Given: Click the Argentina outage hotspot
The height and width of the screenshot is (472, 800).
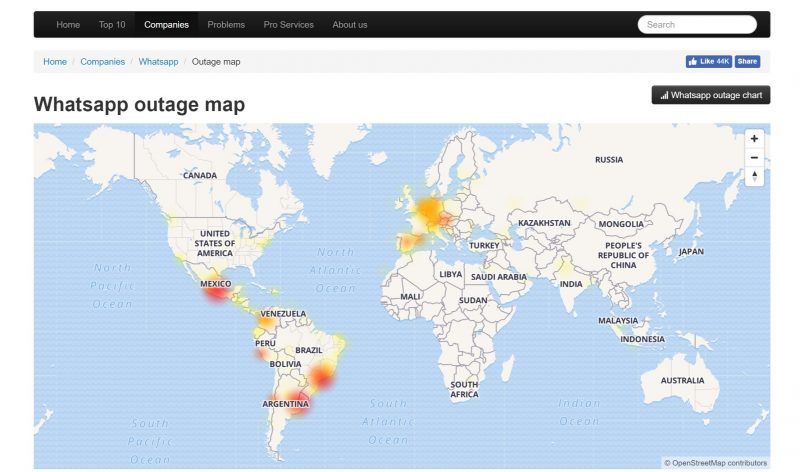Looking at the screenshot, I should 298,402.
